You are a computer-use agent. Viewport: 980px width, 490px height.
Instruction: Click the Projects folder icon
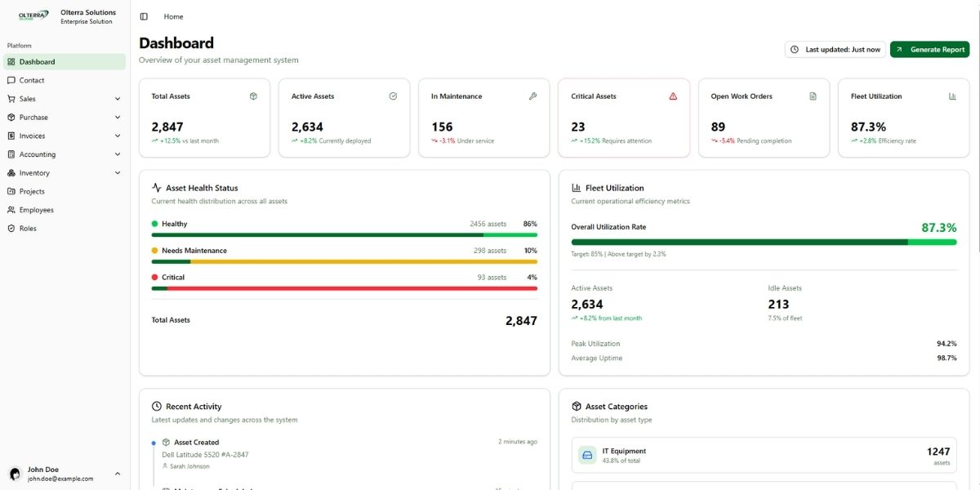pos(11,191)
